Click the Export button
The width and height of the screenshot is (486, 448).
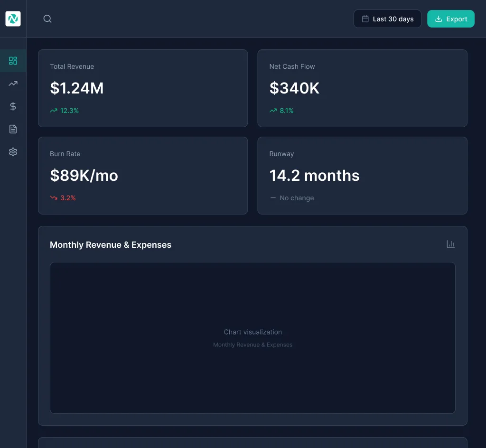(x=451, y=19)
